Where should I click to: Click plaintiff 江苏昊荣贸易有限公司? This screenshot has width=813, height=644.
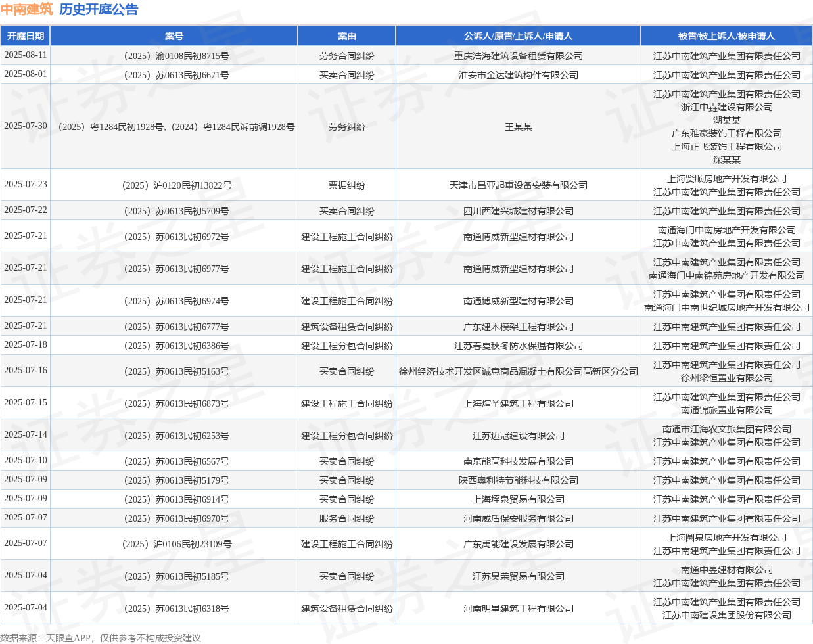pos(519,576)
